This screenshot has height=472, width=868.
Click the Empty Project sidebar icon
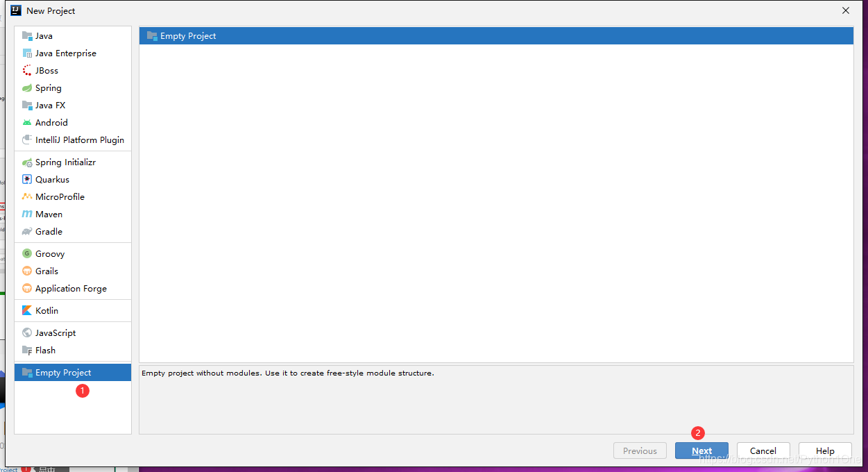27,373
